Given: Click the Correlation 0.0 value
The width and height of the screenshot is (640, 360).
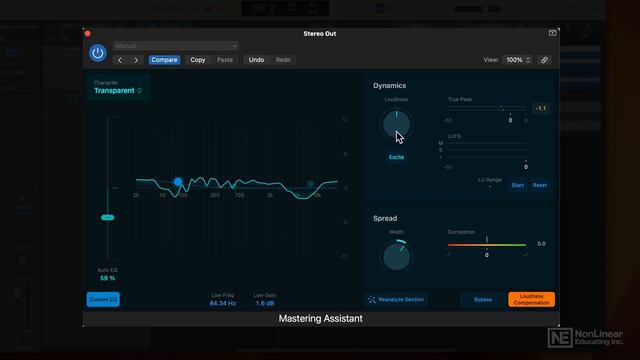Looking at the screenshot, I should [541, 244].
